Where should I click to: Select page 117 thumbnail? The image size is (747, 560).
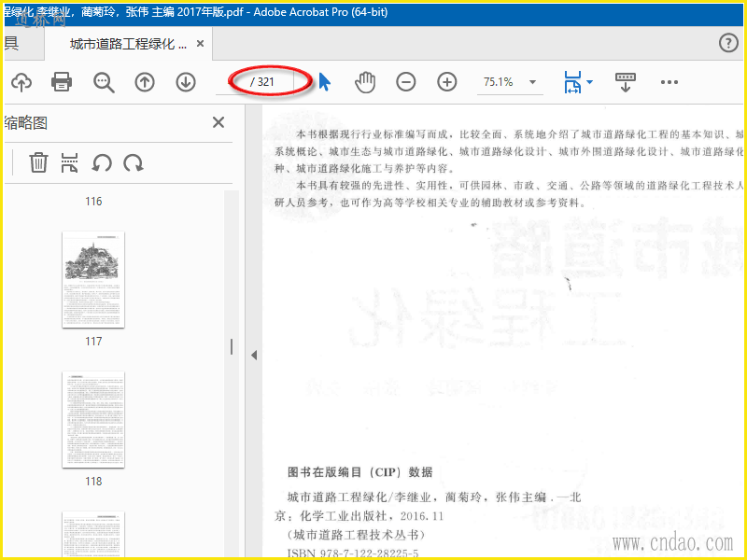93,279
